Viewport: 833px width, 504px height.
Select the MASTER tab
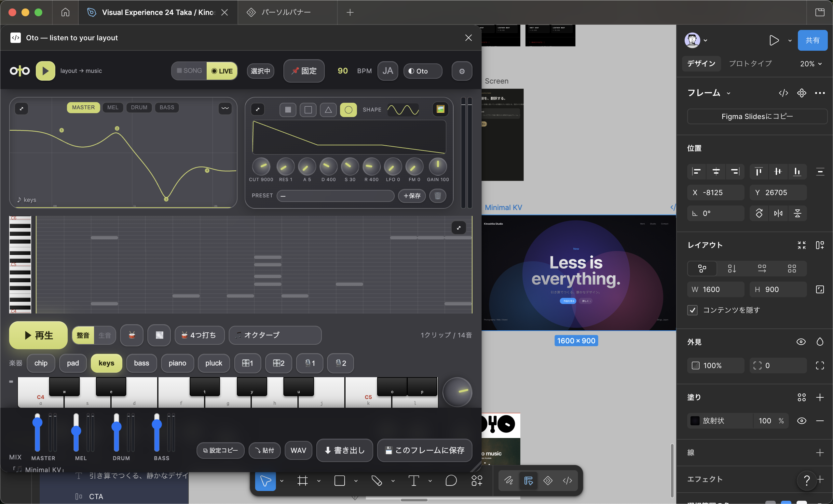coord(83,107)
